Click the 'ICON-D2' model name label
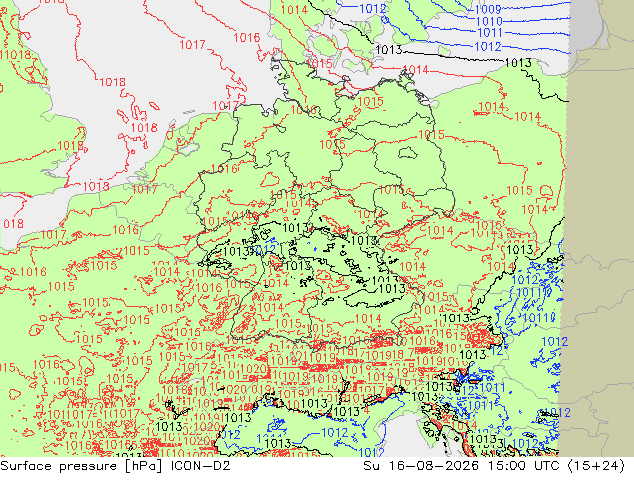The width and height of the screenshot is (634, 490). (201, 466)
